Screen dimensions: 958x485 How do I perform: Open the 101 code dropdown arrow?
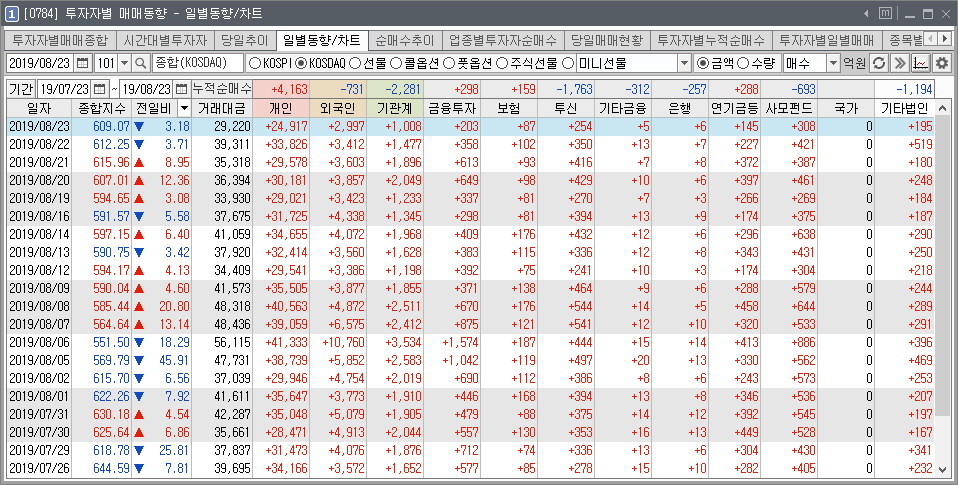(125, 63)
